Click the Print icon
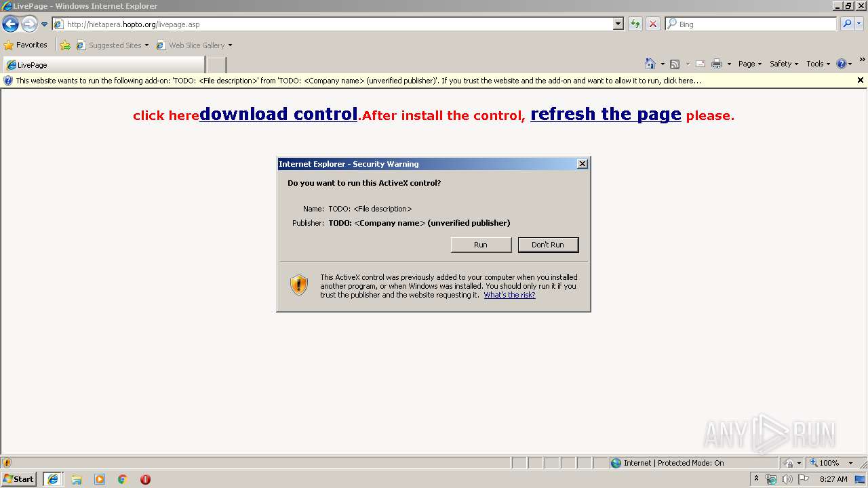This screenshot has height=488, width=868. [x=717, y=64]
